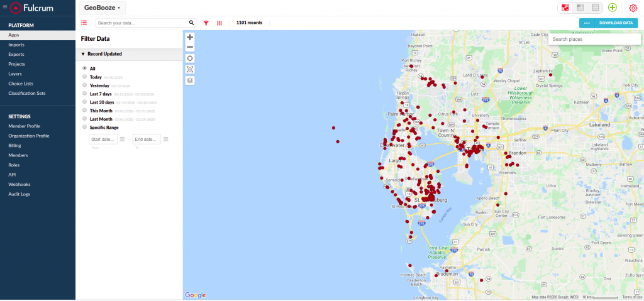The image size is (644, 301).
Task: Select the Today radio button
Action: coord(85,77)
